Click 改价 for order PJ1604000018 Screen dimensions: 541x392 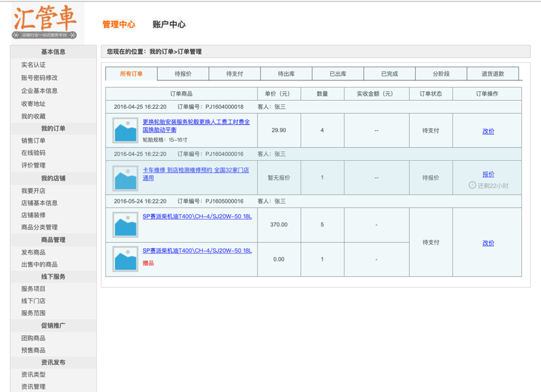point(488,131)
